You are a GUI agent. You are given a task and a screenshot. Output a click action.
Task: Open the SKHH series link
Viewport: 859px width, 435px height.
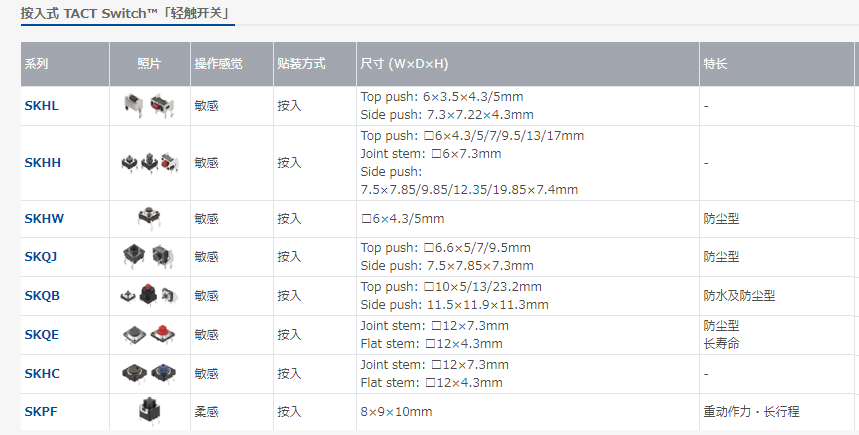42,162
